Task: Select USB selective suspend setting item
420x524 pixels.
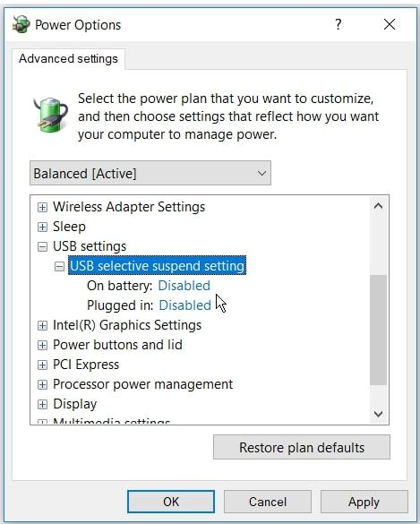Action: pos(157,266)
